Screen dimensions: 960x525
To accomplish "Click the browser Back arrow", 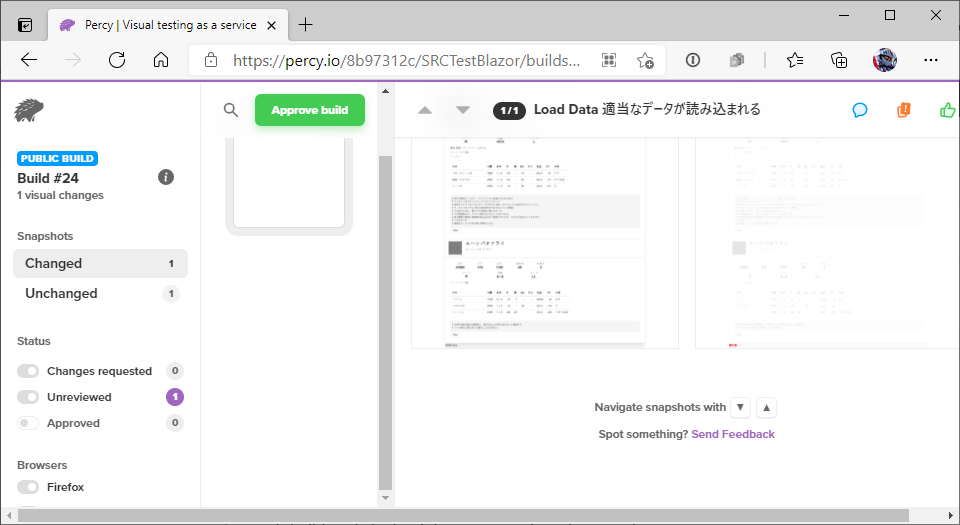I will [x=29, y=60].
